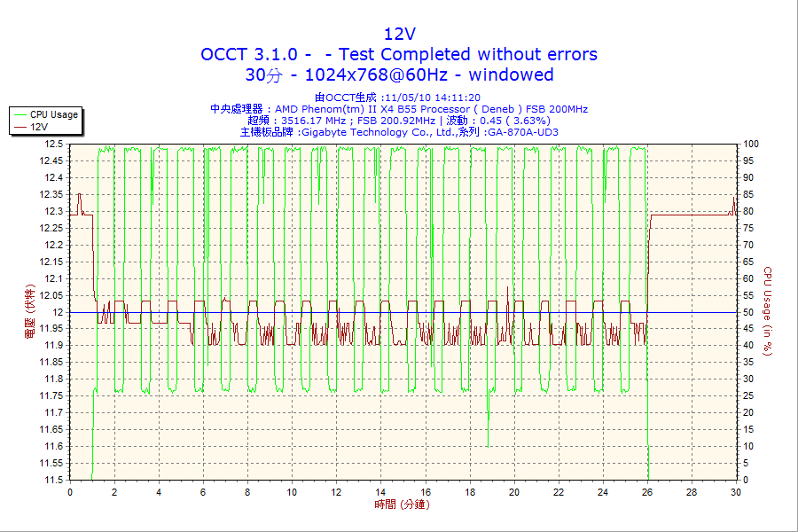Viewport: 798px width, 532px height.
Task: Click the 0 CPU usage axis label
Action: coord(746,480)
